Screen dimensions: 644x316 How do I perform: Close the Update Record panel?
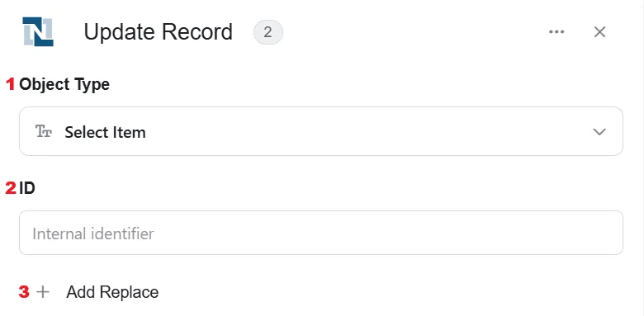[x=599, y=31]
